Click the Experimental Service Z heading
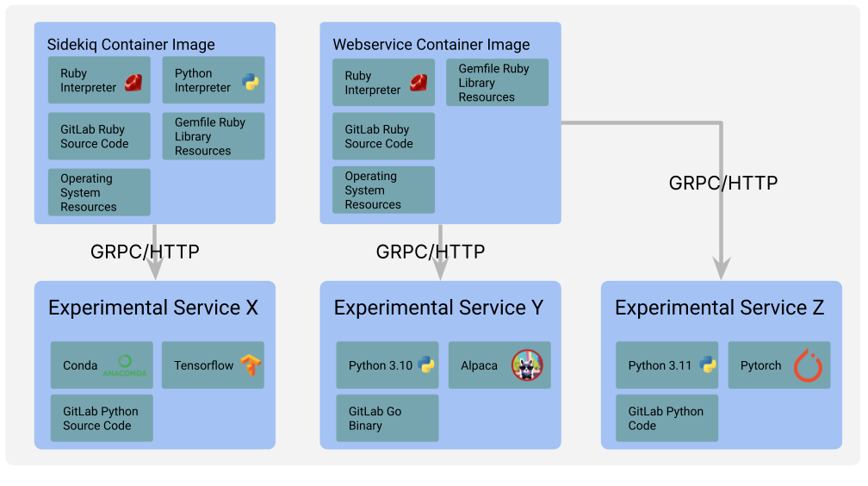 (720, 308)
